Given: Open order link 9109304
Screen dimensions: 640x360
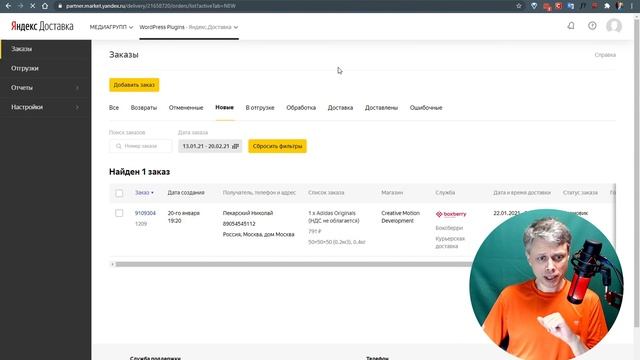Looking at the screenshot, I should pos(145,213).
